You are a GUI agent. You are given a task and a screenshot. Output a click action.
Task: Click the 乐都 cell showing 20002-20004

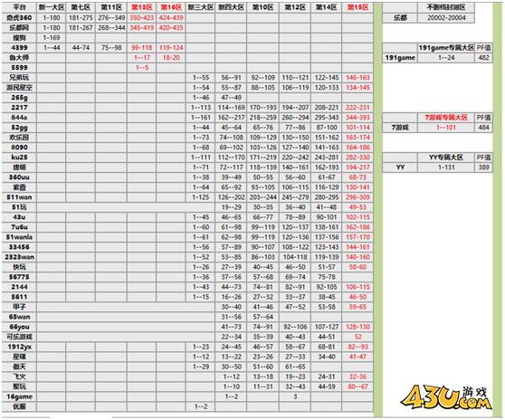point(446,18)
